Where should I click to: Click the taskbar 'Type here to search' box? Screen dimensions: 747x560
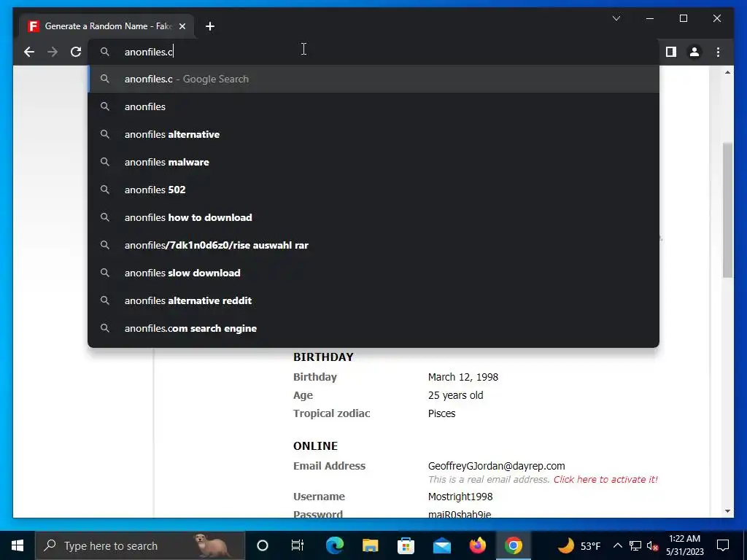coord(140,545)
